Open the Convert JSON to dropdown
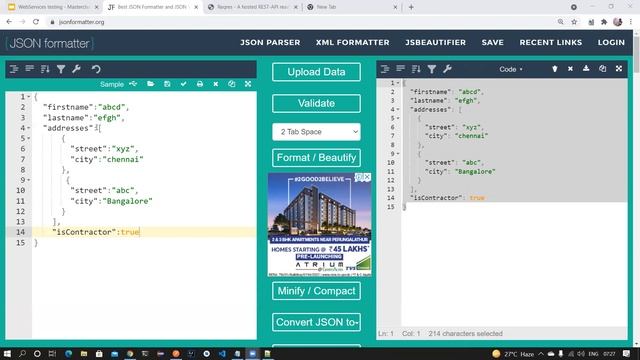Screen dimensions: 640x360 (x=316, y=322)
